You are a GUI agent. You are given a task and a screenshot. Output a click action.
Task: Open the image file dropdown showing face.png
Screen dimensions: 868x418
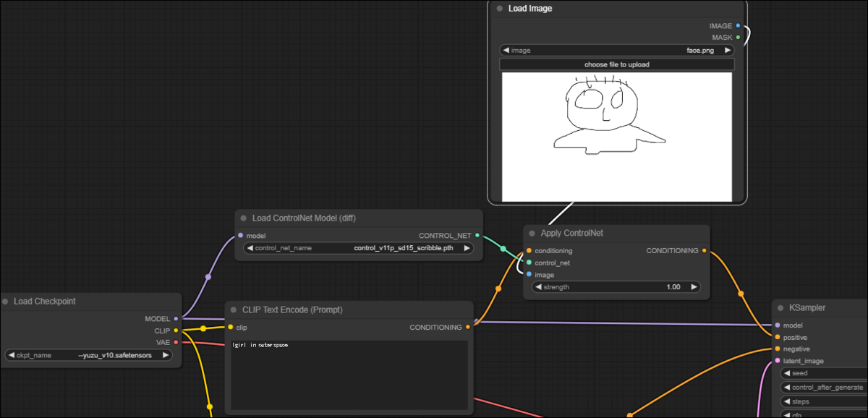pos(617,51)
